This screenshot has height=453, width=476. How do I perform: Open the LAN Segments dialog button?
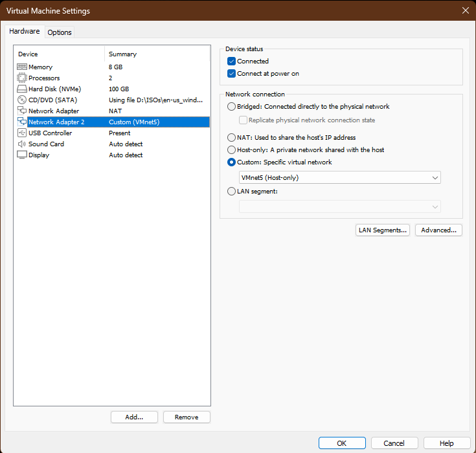383,230
